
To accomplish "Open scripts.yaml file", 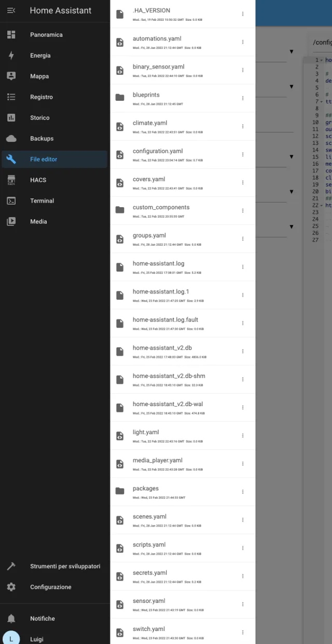I will [183, 547].
